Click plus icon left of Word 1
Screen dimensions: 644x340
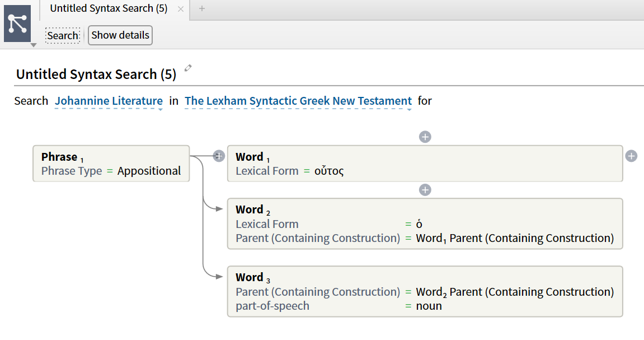click(x=219, y=156)
